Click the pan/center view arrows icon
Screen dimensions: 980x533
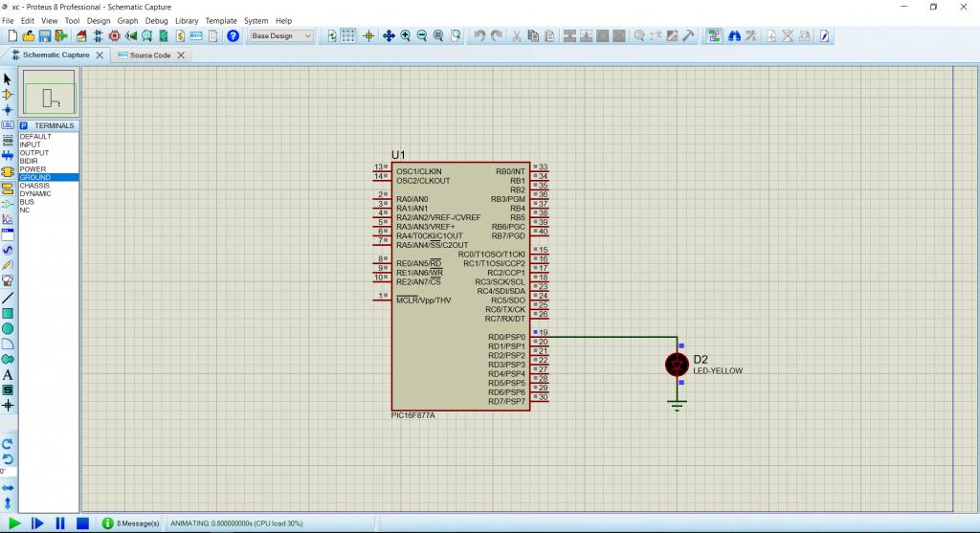[389, 36]
